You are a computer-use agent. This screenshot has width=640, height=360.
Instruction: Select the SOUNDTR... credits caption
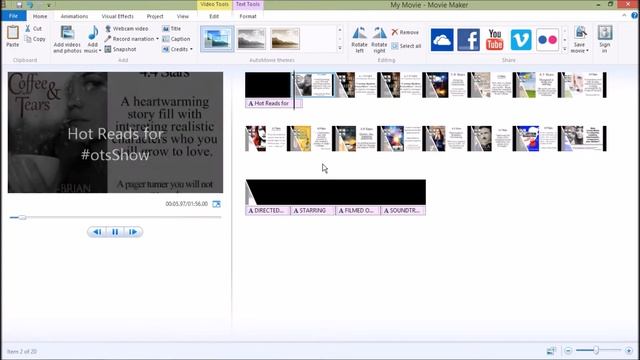point(403,211)
